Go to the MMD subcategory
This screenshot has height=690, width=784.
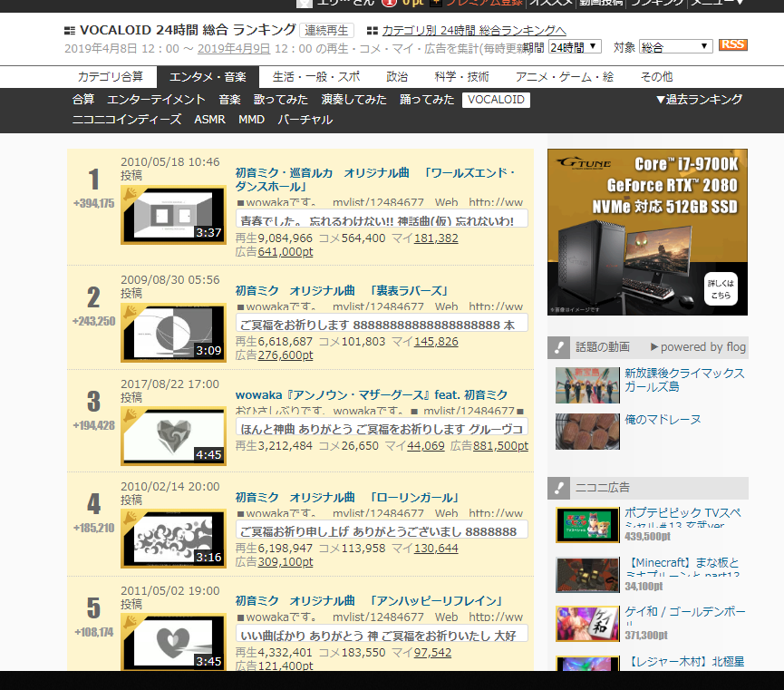251,120
